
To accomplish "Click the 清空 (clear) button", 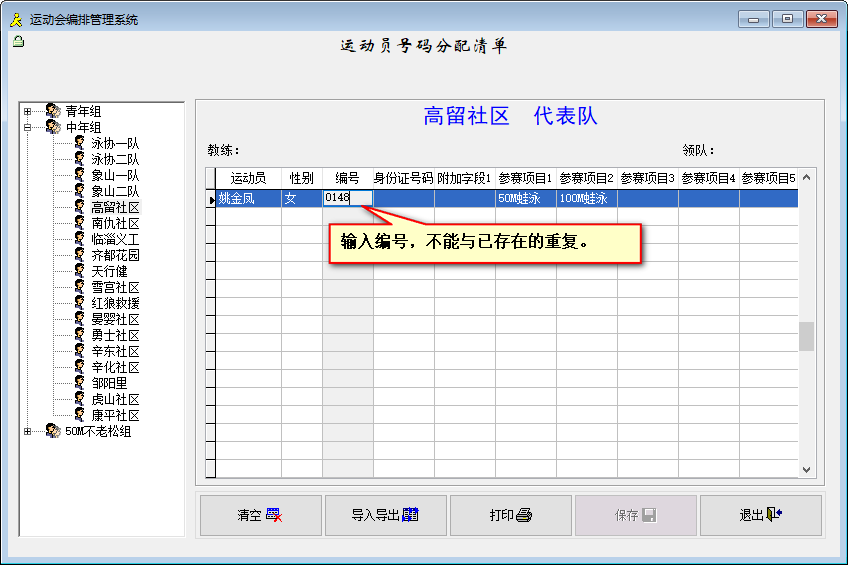I will coord(260,516).
